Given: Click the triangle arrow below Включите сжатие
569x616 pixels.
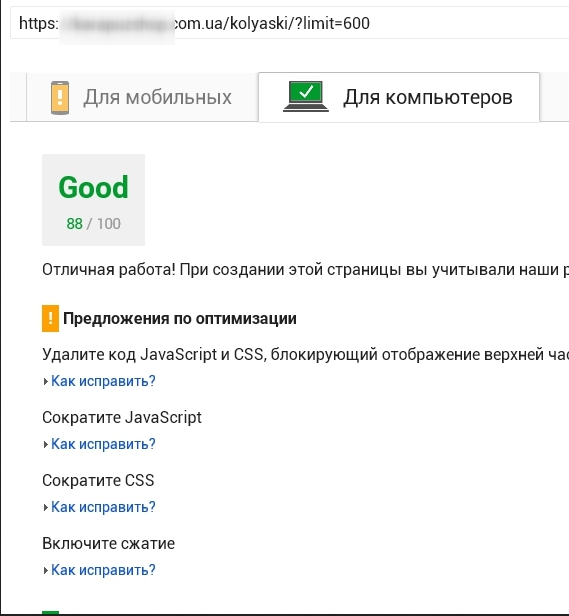Looking at the screenshot, I should pos(46,570).
